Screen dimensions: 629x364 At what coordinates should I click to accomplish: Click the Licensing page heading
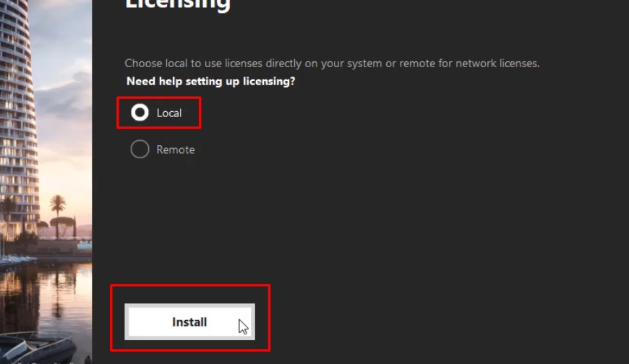pyautogui.click(x=178, y=6)
